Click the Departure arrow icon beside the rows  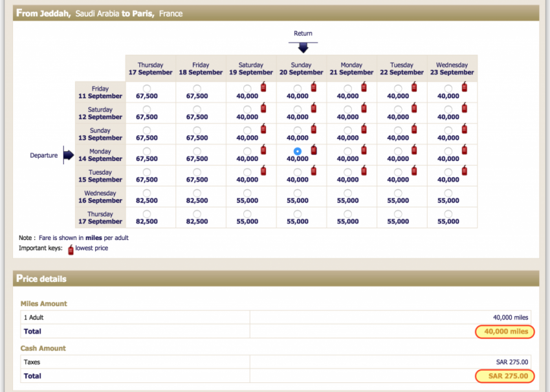pos(67,155)
